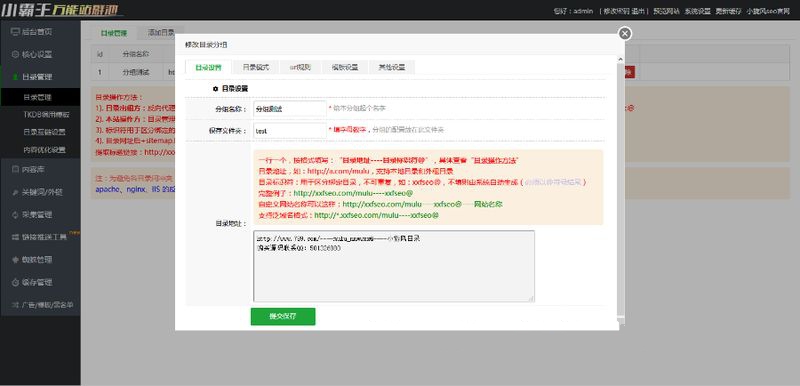Switch to the 模版设置 tab in dialog
Screen dimensions: 800x386
[x=344, y=67]
